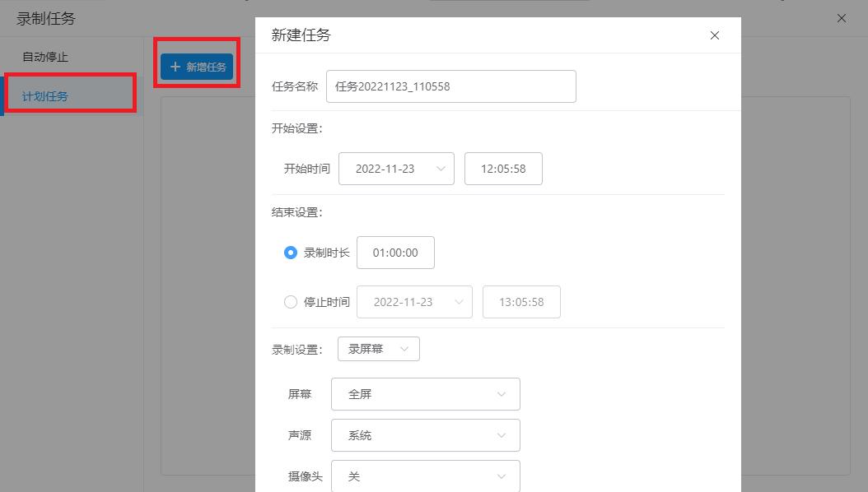Click the task name input field

[x=450, y=86]
